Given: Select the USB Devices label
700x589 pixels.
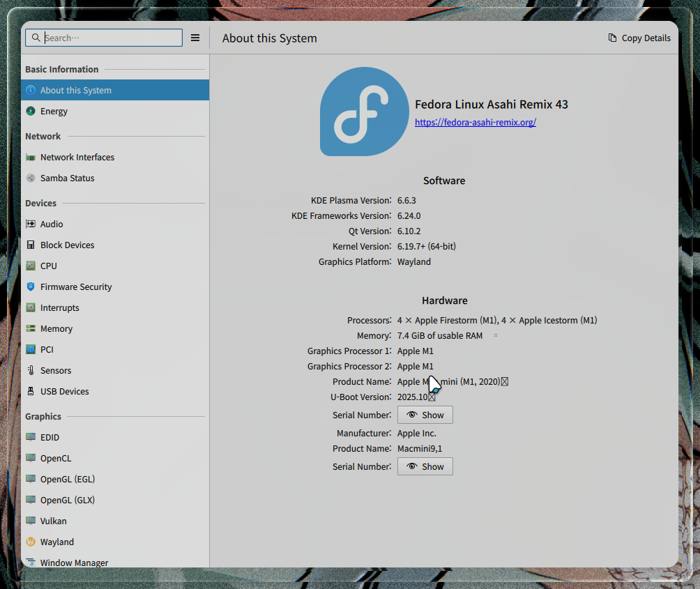Looking at the screenshot, I should (65, 391).
